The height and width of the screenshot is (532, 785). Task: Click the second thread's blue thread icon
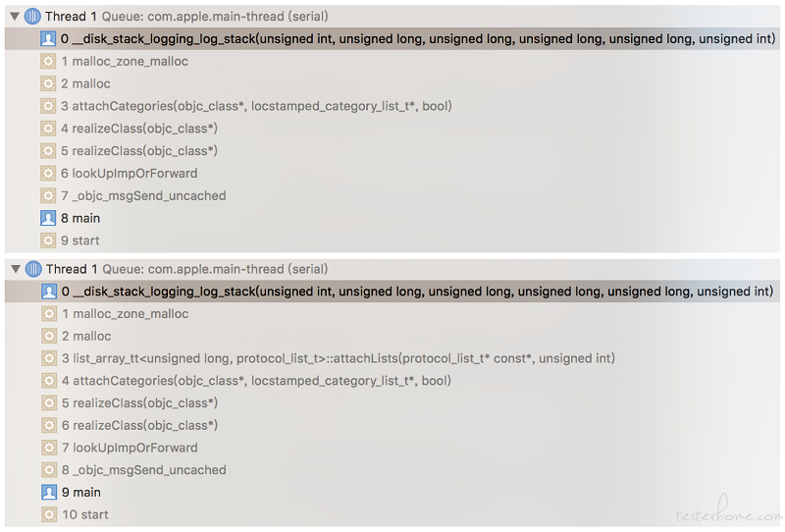pyautogui.click(x=33, y=269)
